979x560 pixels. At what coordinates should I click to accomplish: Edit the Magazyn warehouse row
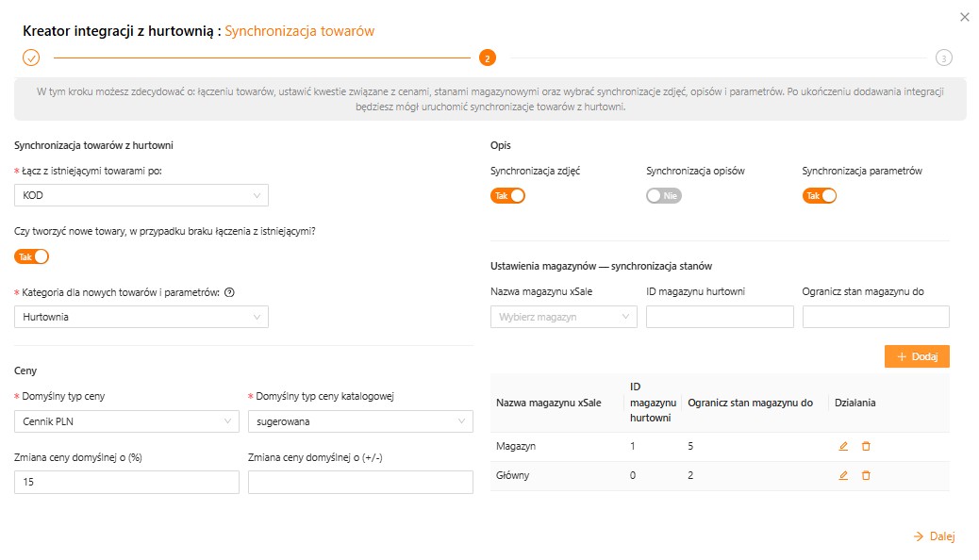[x=843, y=446]
